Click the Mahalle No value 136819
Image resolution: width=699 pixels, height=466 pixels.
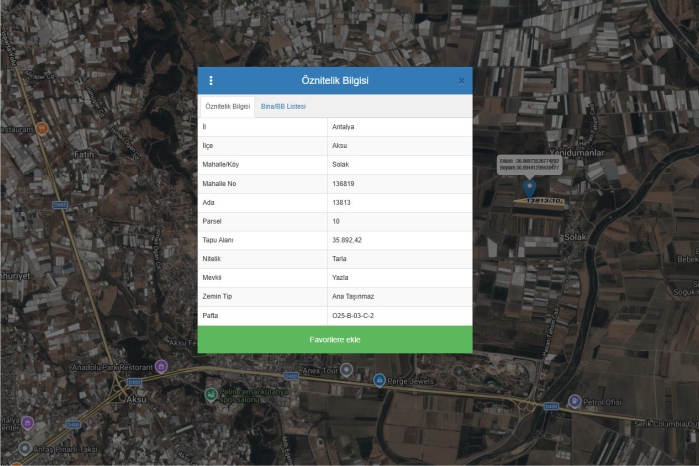343,184
